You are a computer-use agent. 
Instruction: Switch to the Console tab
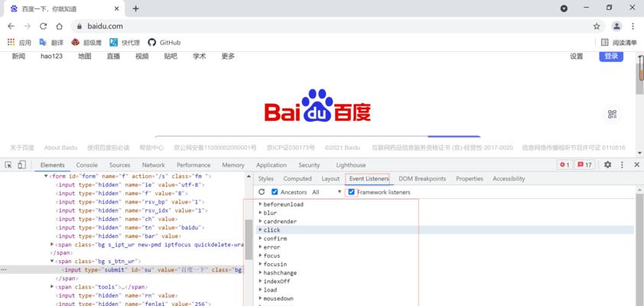[86, 164]
